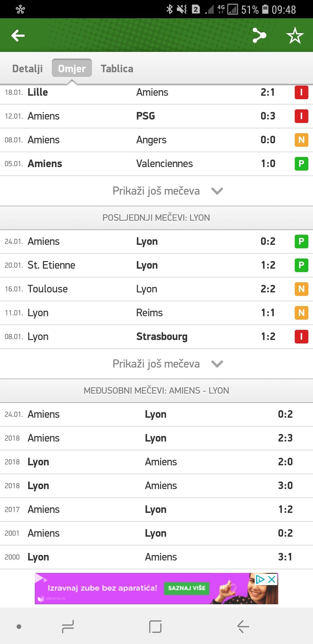Screen dimensions: 313x644
Task: Close the ad banner with X
Action: tap(272, 580)
